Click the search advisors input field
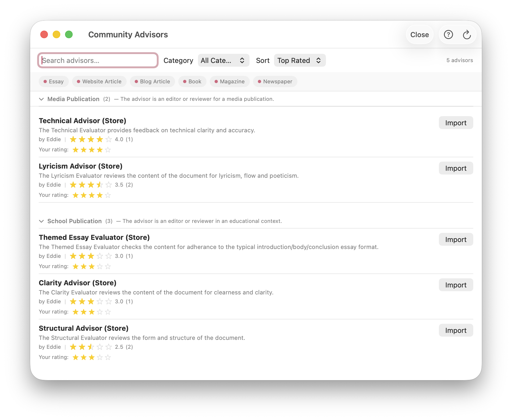This screenshot has width=512, height=420. click(x=98, y=60)
